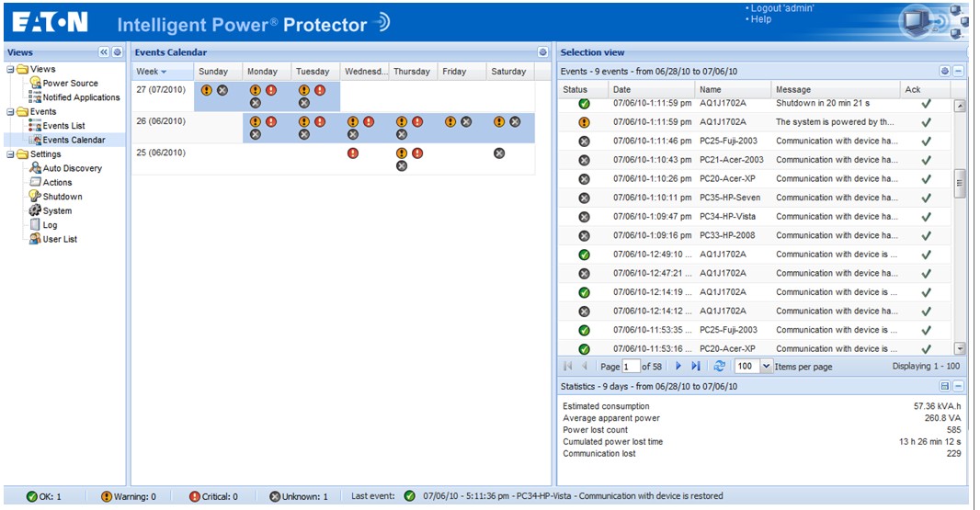Click Warning: 0 status indicator

[x=128, y=496]
